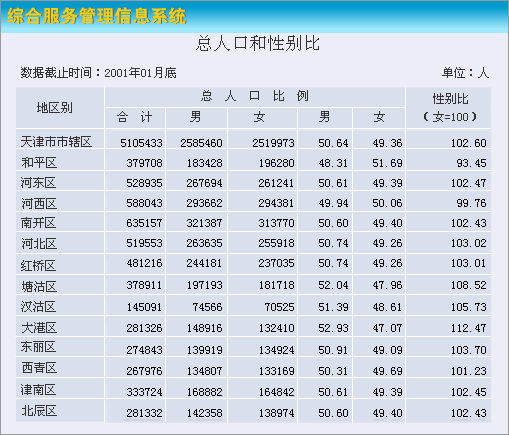
Task: Select the 河西区 district name
Action: tap(39, 203)
